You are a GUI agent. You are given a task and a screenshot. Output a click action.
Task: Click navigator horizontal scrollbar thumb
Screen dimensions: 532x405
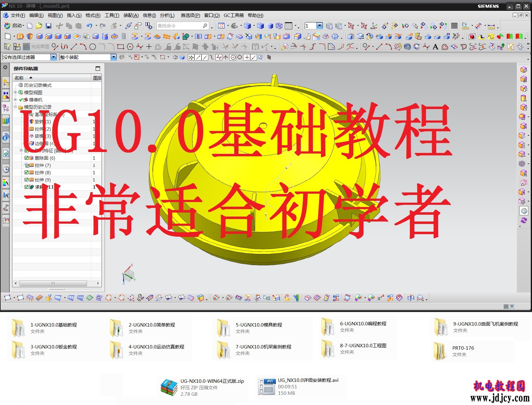click(x=53, y=283)
